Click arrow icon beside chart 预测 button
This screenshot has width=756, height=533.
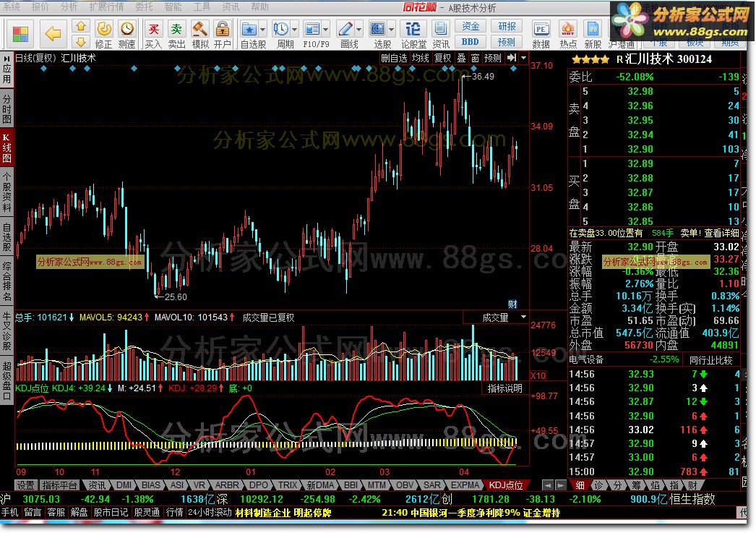[512, 58]
